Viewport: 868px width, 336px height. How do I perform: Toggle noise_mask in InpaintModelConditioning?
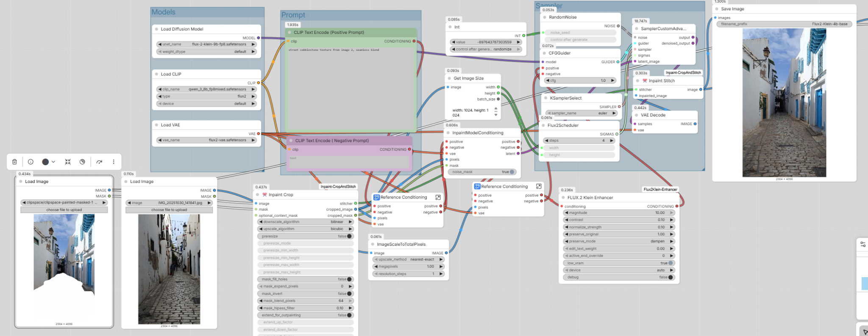pyautogui.click(x=512, y=172)
